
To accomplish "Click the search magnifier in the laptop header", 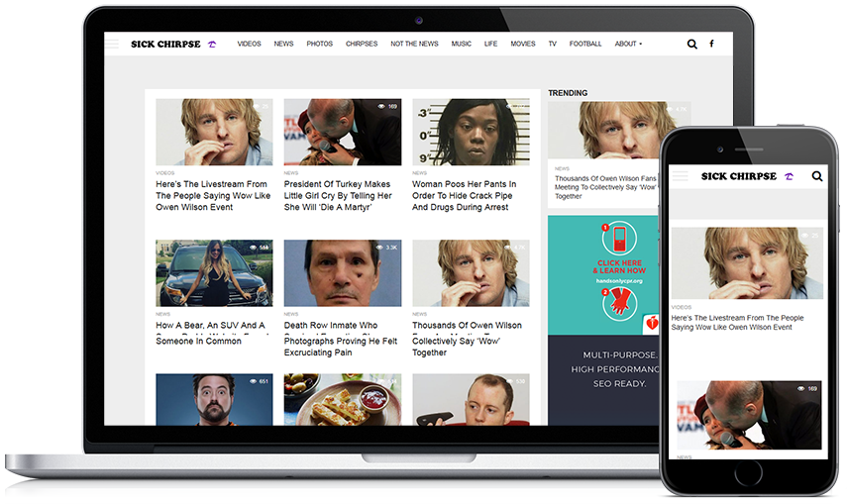I will 691,44.
